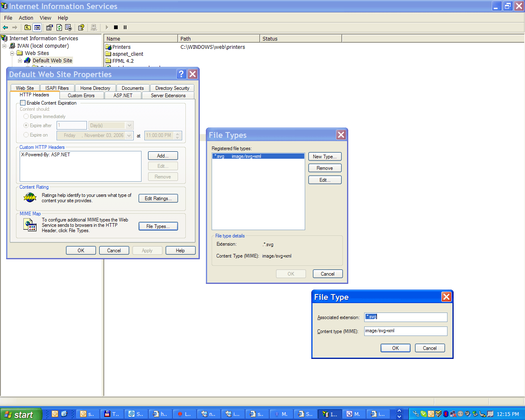Click the Stop item square icon
The image size is (525, 420).
116,27
